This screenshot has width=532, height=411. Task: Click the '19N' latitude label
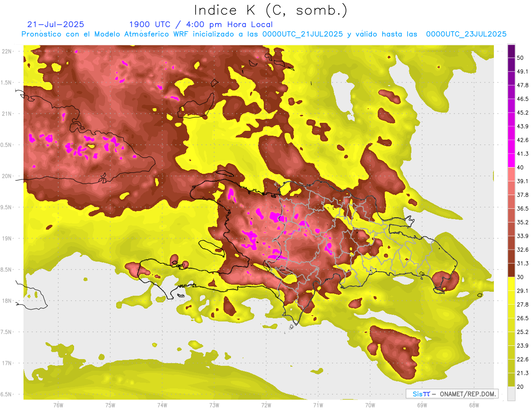6,239
